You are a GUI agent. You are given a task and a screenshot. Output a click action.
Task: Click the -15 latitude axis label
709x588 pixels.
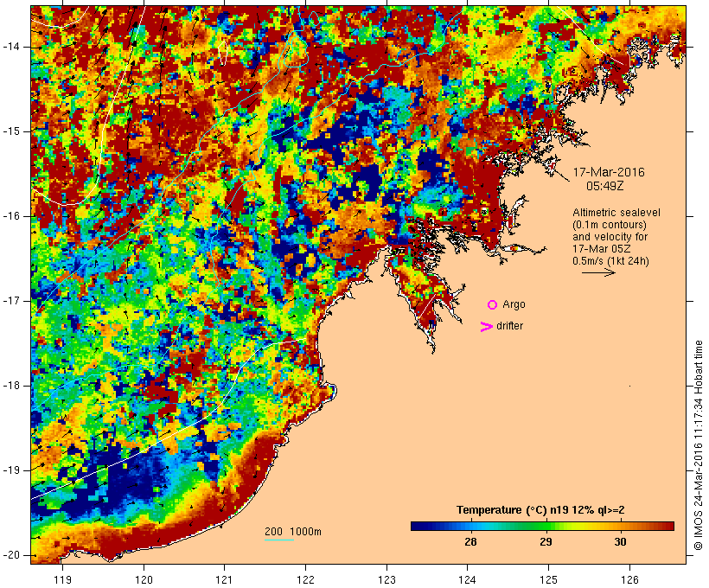coord(11,131)
